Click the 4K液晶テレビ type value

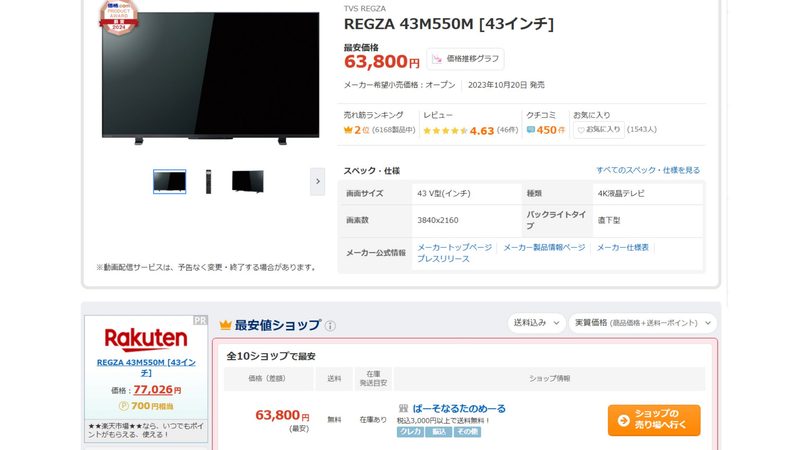pos(621,193)
